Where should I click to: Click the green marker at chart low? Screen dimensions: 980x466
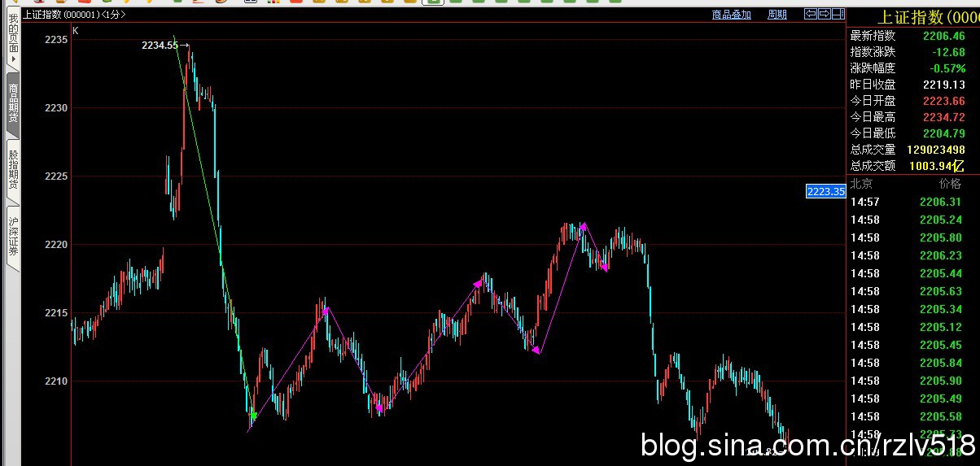point(253,416)
